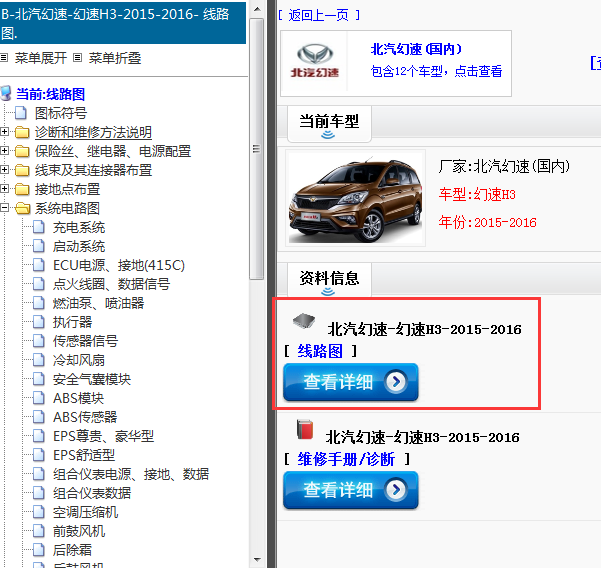The width and height of the screenshot is (601, 568).
Task: Click the page icon next to 启动系统
Action: [39, 246]
